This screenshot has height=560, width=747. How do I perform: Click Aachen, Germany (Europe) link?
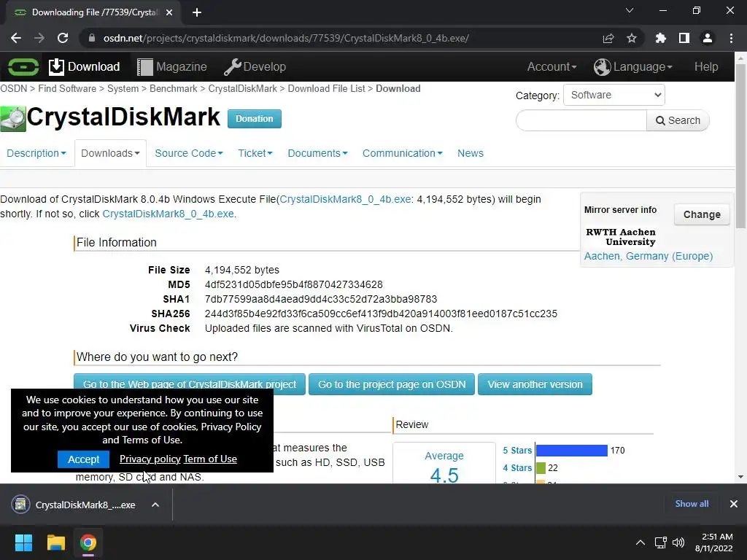pyautogui.click(x=649, y=256)
